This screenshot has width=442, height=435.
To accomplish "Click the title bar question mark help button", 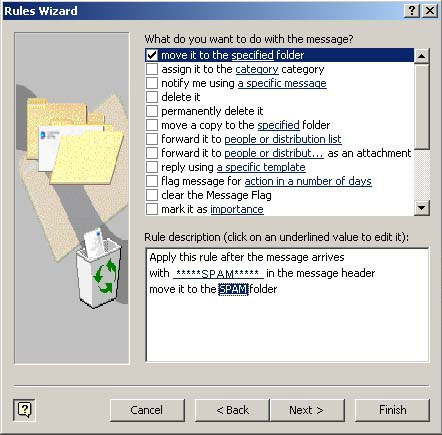I will pyautogui.click(x=412, y=11).
